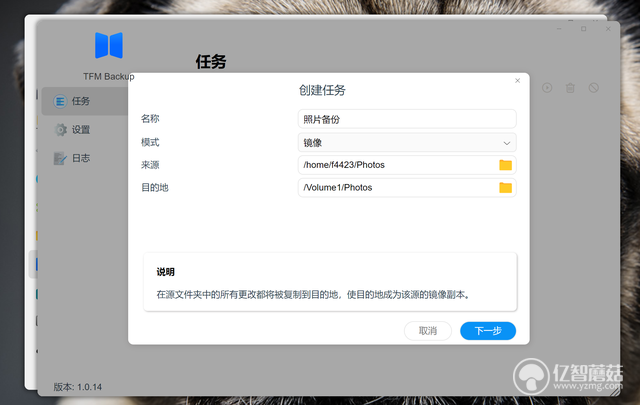
Task: Minimize the TFM Backup window
Action: coord(559,29)
